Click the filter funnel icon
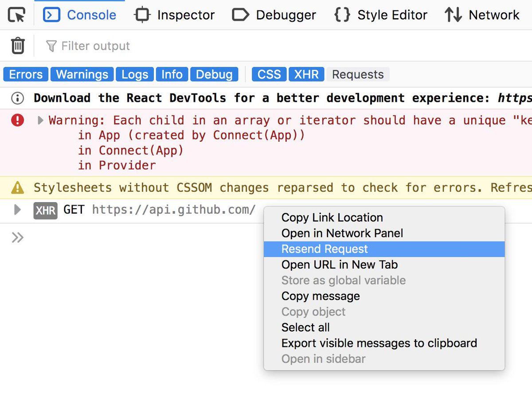This screenshot has height=405, width=532. (51, 46)
